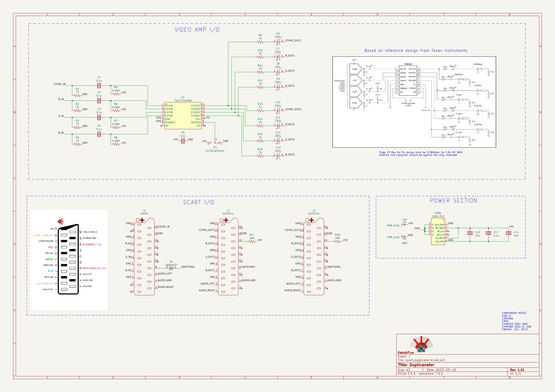Select the CSYNC_OUT2 label beside capacitor C10
The width and height of the screenshot is (555, 392).
click(x=293, y=109)
